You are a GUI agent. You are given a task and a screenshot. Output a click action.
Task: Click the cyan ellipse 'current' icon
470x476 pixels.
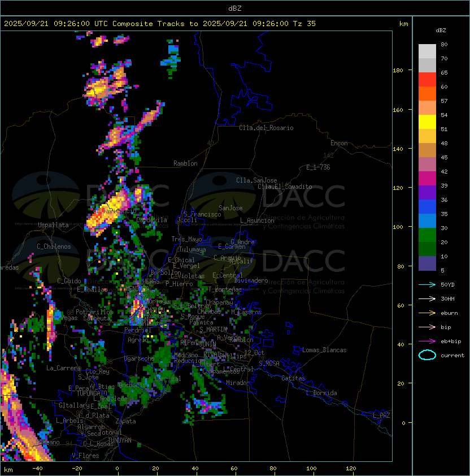tap(427, 355)
